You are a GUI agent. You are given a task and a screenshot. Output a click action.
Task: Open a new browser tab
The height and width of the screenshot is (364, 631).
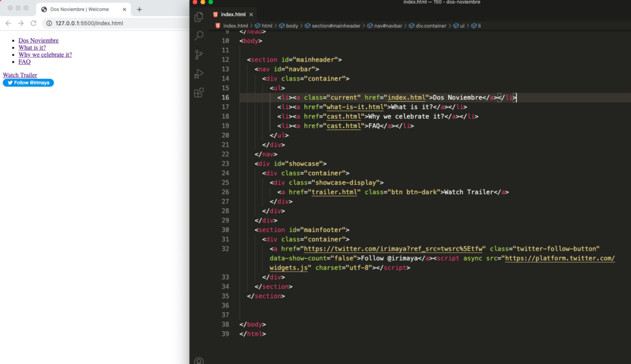click(x=139, y=9)
